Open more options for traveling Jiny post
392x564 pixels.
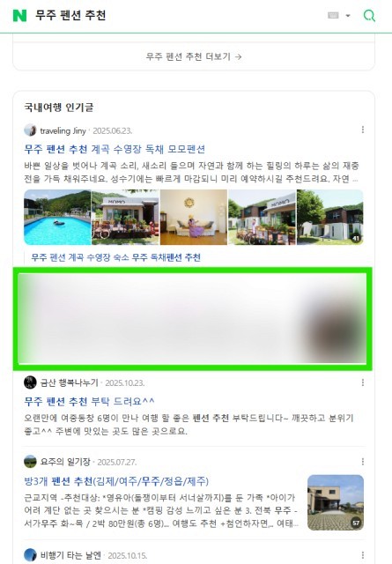pyautogui.click(x=363, y=130)
